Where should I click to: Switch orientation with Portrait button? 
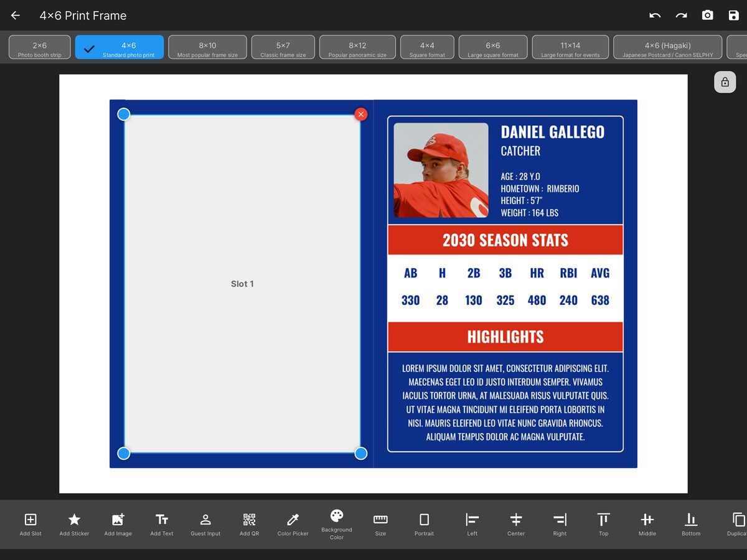click(424, 525)
